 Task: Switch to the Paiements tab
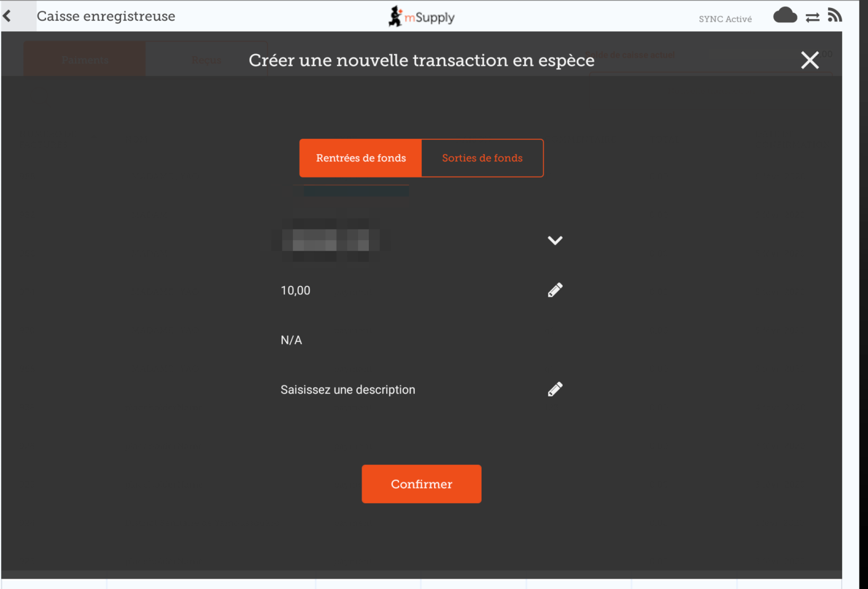coord(85,60)
